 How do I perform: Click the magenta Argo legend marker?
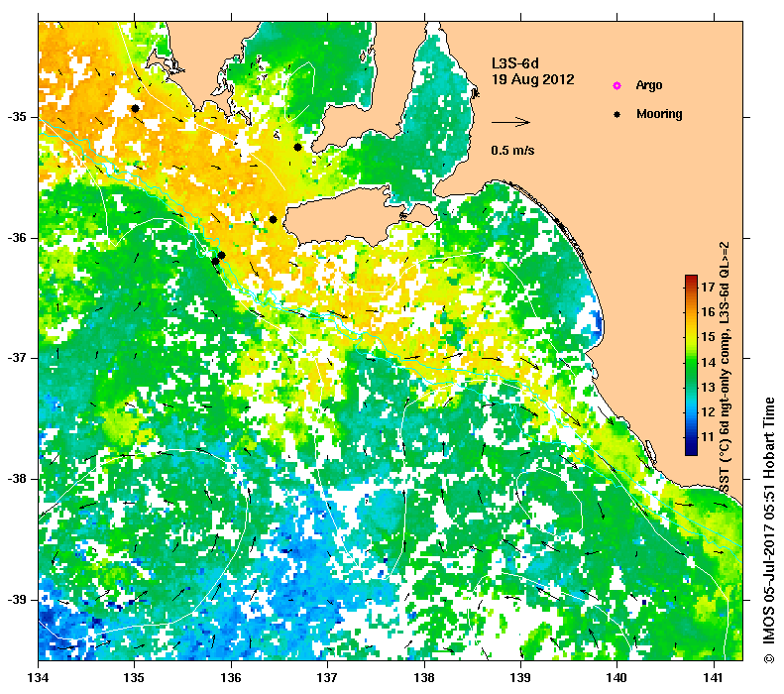tap(617, 85)
